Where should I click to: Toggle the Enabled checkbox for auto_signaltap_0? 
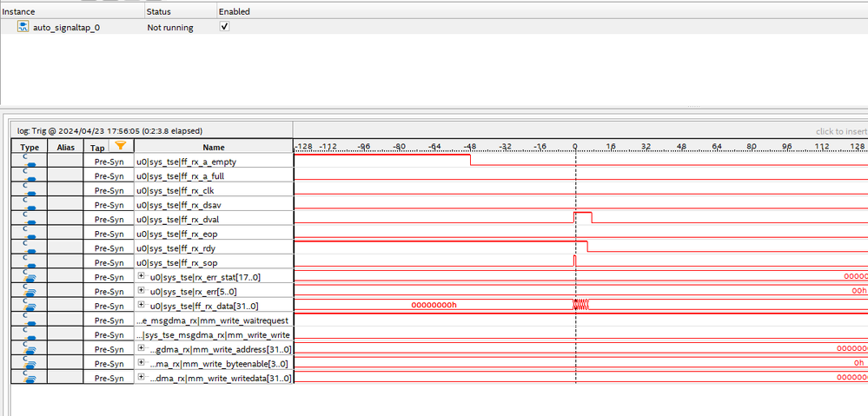(x=224, y=27)
